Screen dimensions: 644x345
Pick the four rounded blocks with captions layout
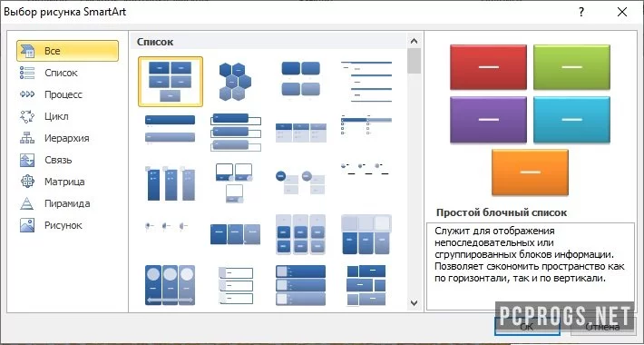(x=300, y=82)
